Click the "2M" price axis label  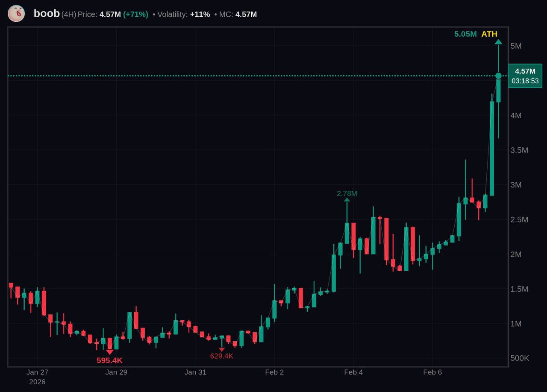(516, 255)
